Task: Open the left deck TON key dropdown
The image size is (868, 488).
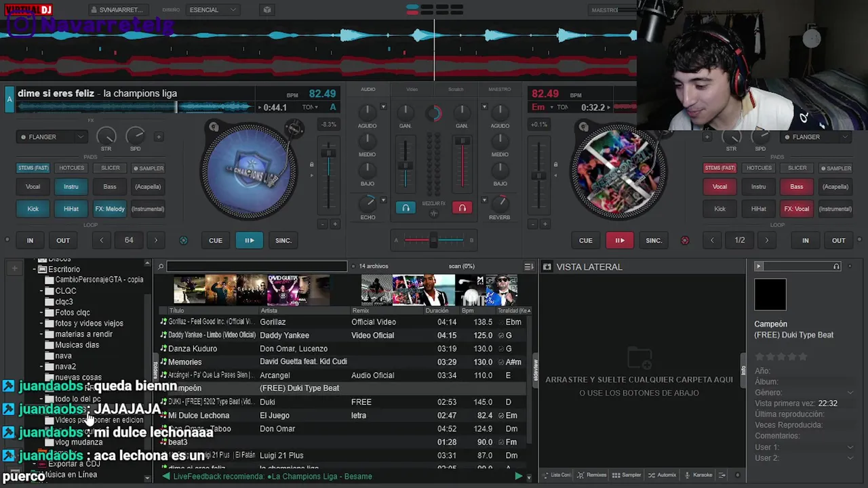Action: 309,107
